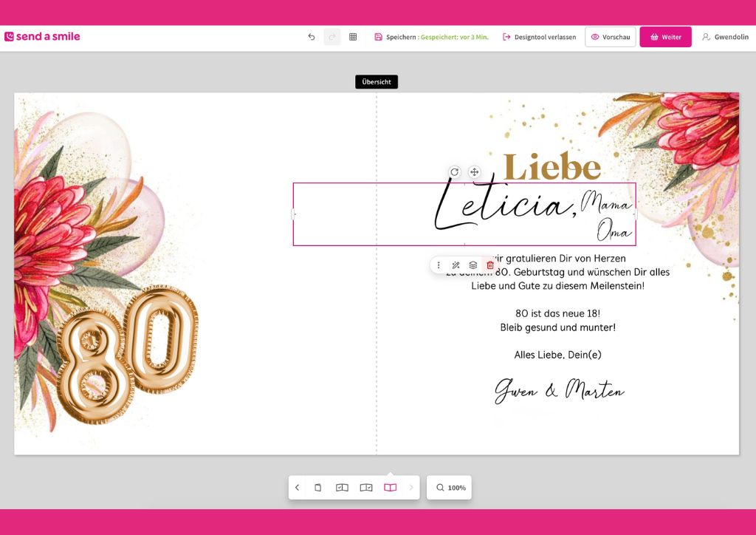Delete selected element with trash icon

coord(490,265)
